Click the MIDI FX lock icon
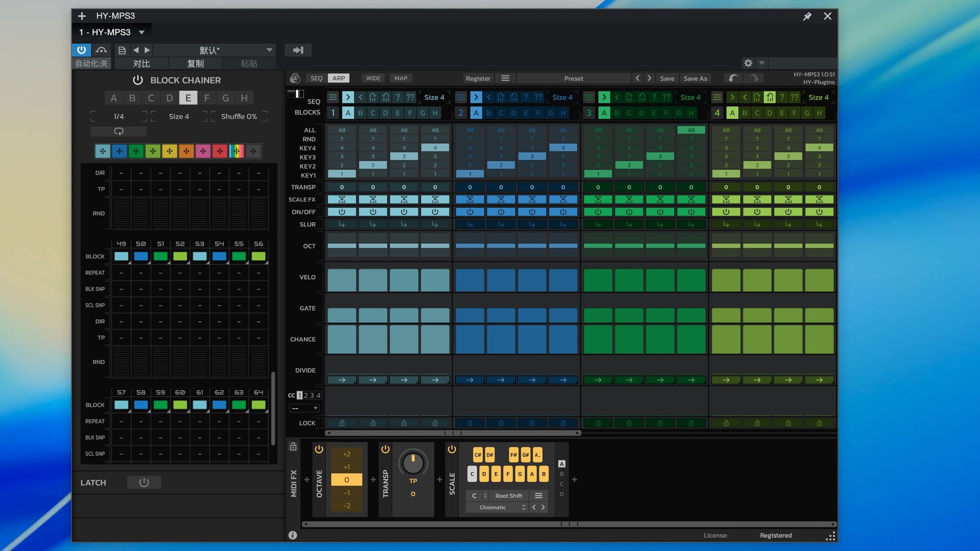The height and width of the screenshot is (551, 980). tap(293, 447)
